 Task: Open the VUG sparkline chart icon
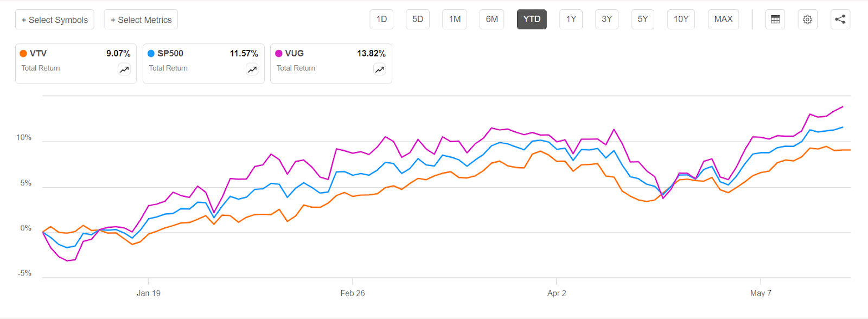[379, 69]
